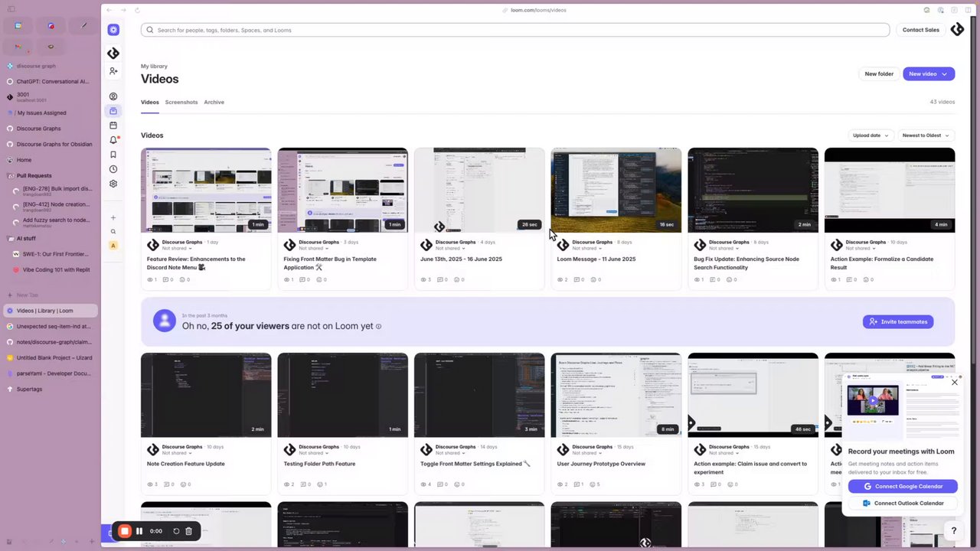Screen dimensions: 980x551
Task: Click views eye icon on June 13th card
Action: tap(423, 279)
